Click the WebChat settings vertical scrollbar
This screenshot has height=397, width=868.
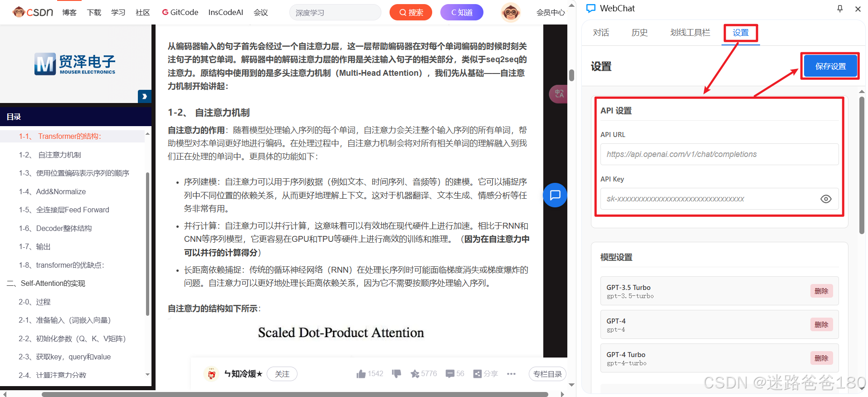862,166
